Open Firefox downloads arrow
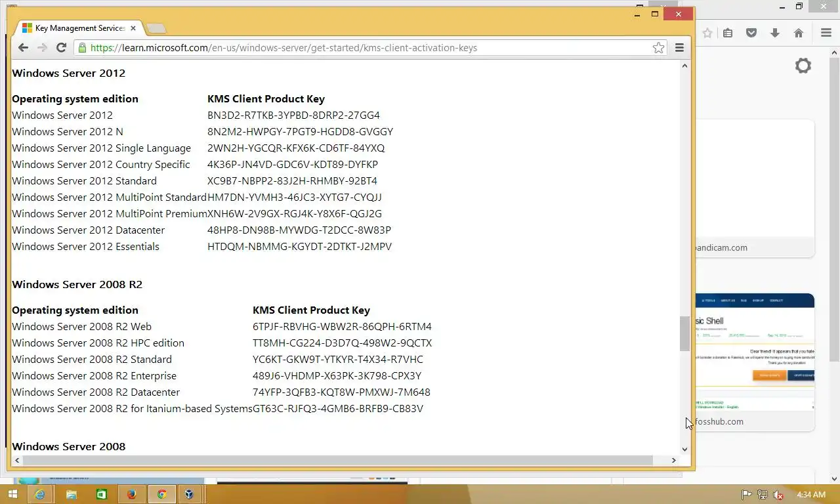Viewport: 840px width, 504px height. (775, 33)
